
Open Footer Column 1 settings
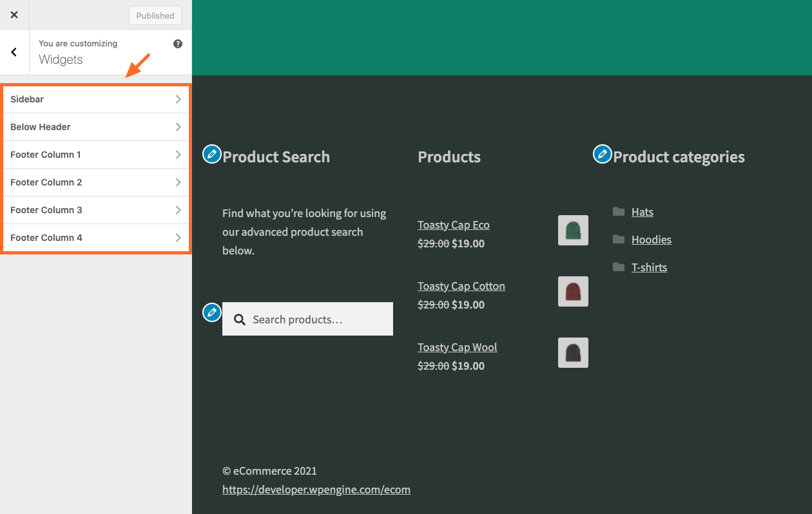point(95,155)
